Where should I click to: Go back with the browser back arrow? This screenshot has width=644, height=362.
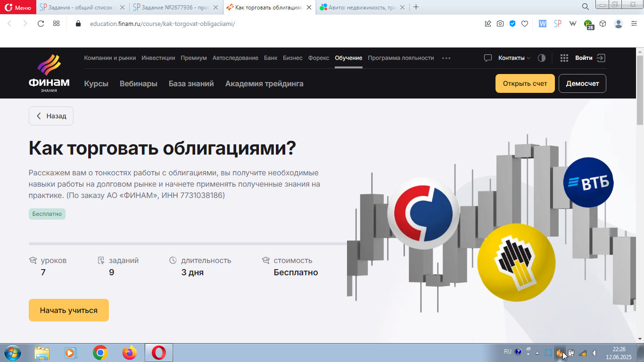tap(10, 24)
